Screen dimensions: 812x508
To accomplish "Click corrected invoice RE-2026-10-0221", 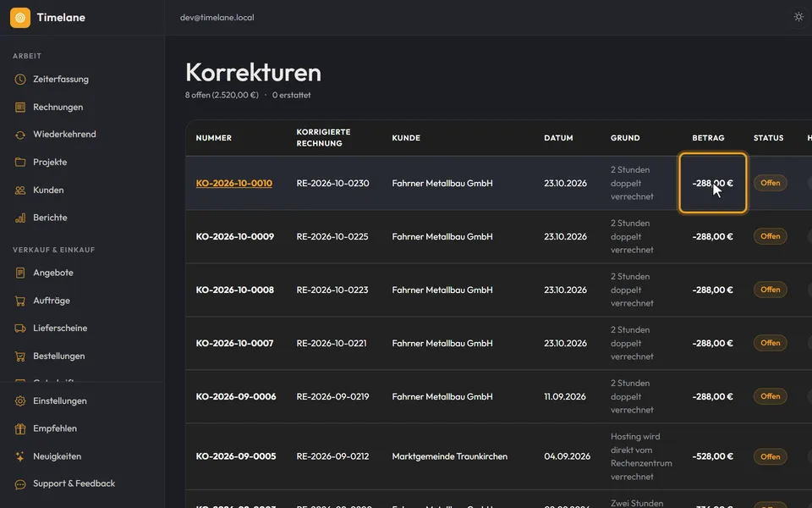I will click(332, 343).
